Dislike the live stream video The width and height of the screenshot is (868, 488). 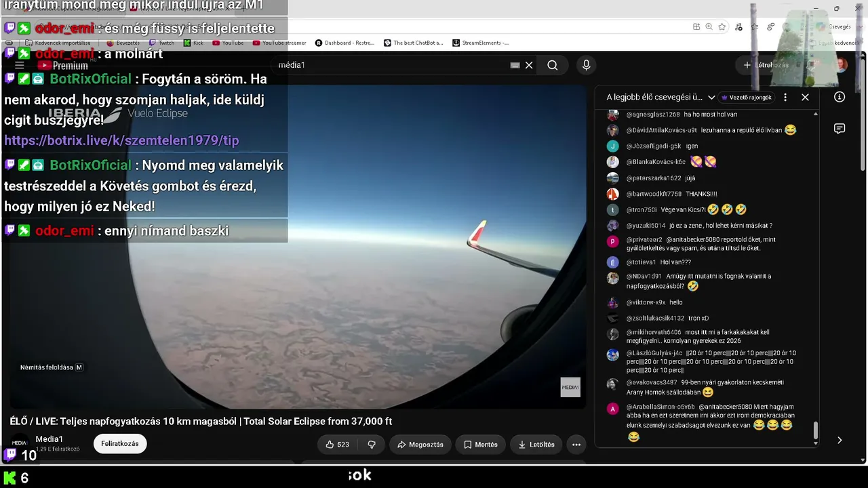[x=372, y=445]
